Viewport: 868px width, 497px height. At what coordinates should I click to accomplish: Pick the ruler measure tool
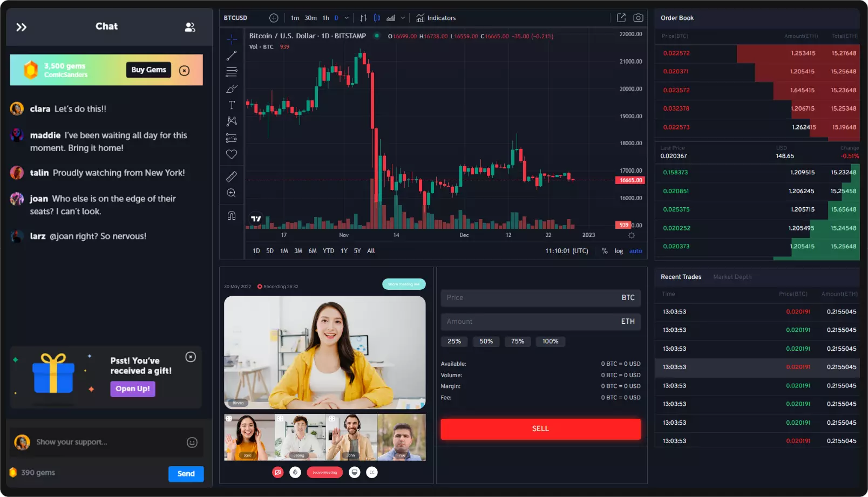232,176
